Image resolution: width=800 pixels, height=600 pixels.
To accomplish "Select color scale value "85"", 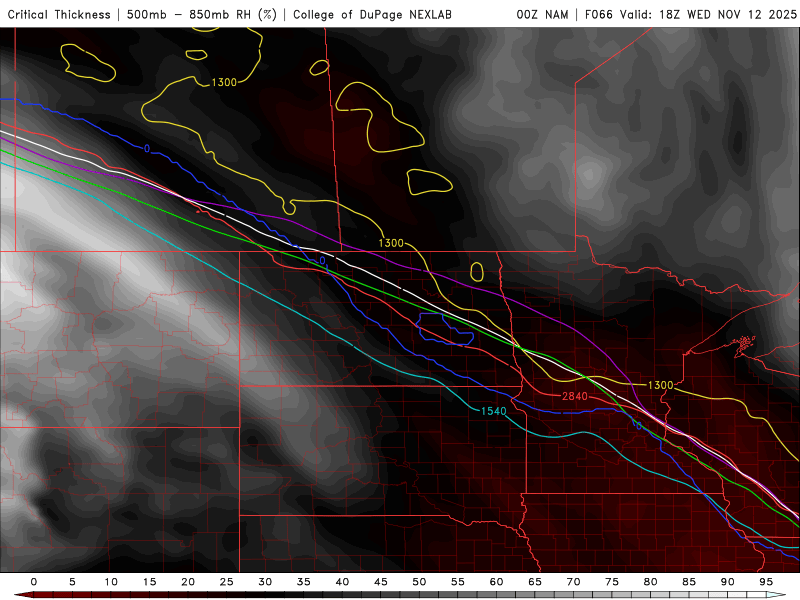I will (x=689, y=582).
